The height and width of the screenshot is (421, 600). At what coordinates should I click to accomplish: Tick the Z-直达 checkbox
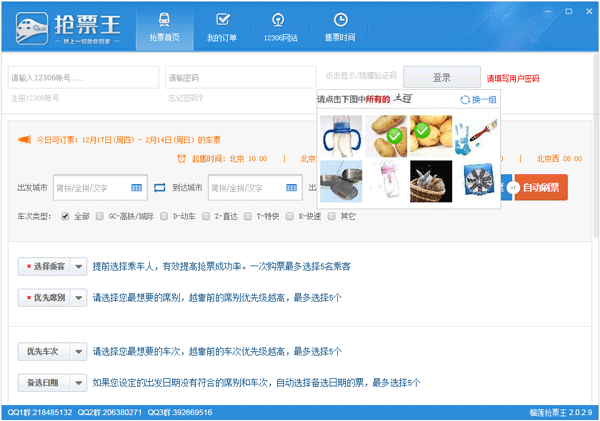pos(206,216)
